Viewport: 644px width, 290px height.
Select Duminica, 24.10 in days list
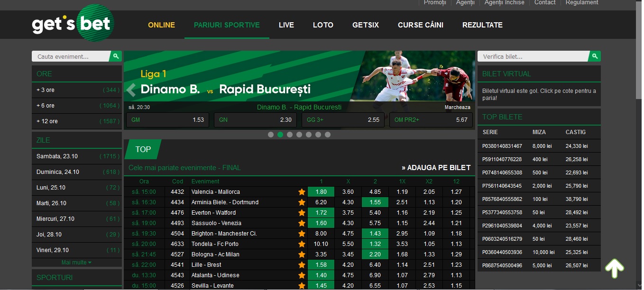click(77, 172)
